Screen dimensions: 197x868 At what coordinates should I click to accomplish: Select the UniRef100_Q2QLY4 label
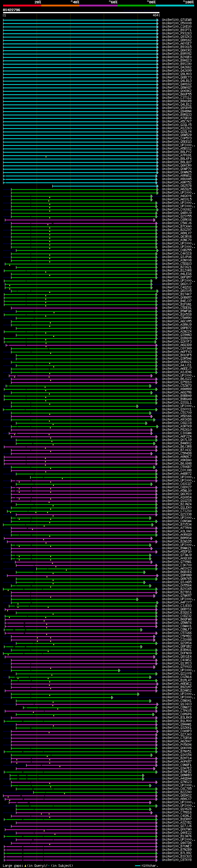pos(177,132)
